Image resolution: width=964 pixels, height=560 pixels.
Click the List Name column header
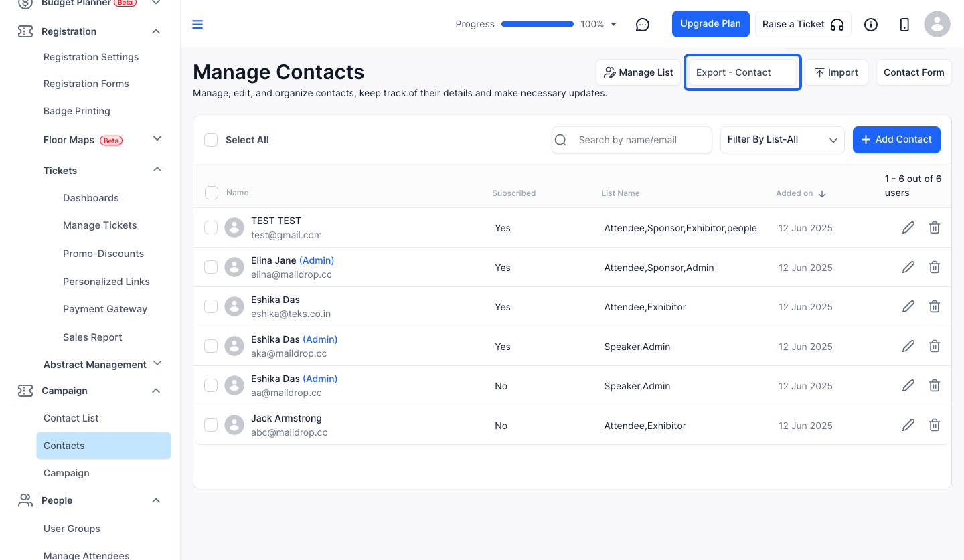(x=621, y=193)
